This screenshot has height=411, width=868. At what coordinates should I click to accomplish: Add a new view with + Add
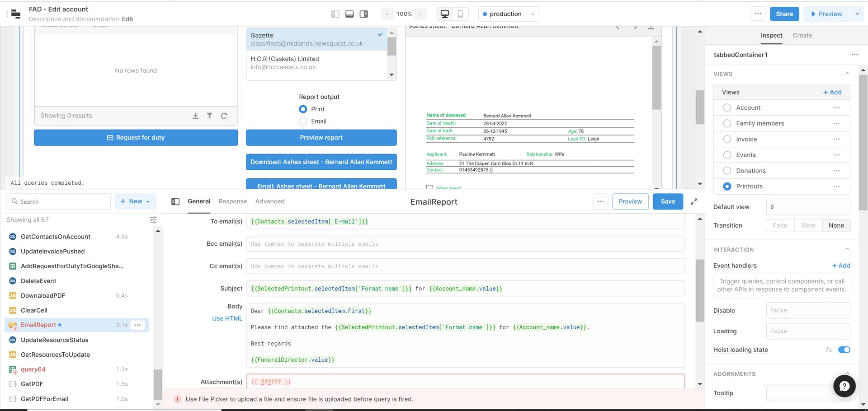point(832,92)
